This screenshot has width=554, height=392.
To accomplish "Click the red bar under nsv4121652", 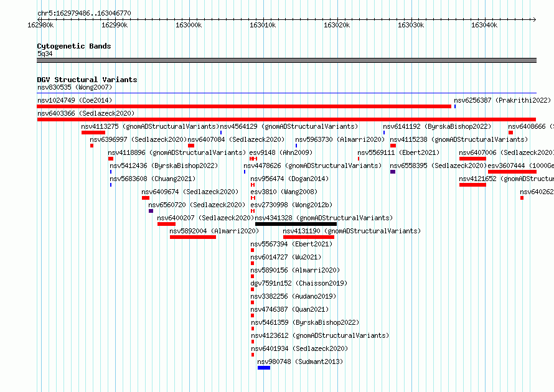I will 472,185.
